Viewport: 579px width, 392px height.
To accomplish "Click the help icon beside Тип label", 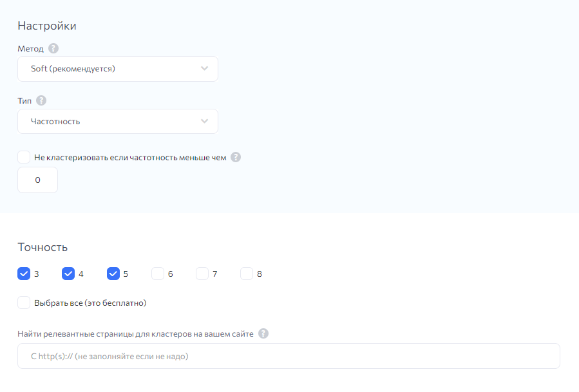I will point(41,100).
